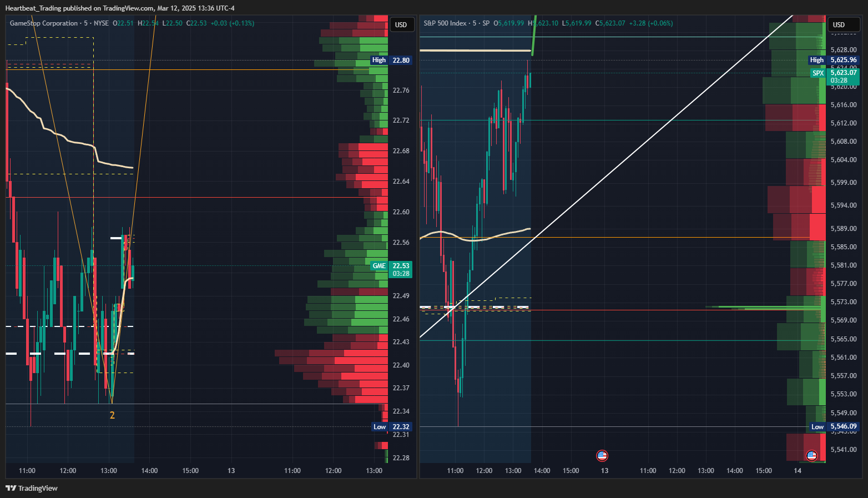Open the US economic event flag above SPX date 13
The image size is (868, 498).
[x=602, y=456]
